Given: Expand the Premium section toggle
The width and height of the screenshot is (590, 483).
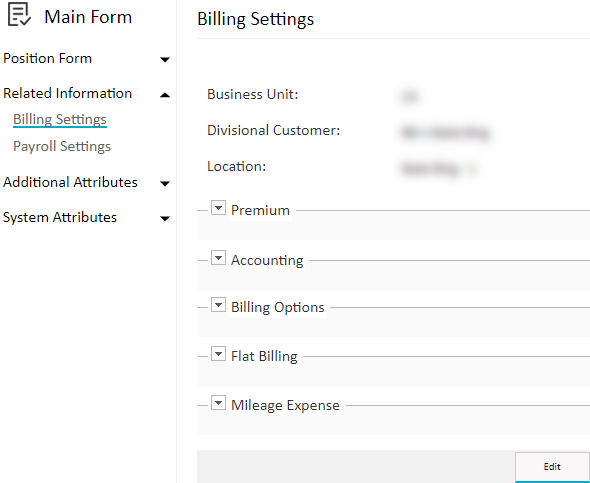Looking at the screenshot, I should pyautogui.click(x=218, y=208).
